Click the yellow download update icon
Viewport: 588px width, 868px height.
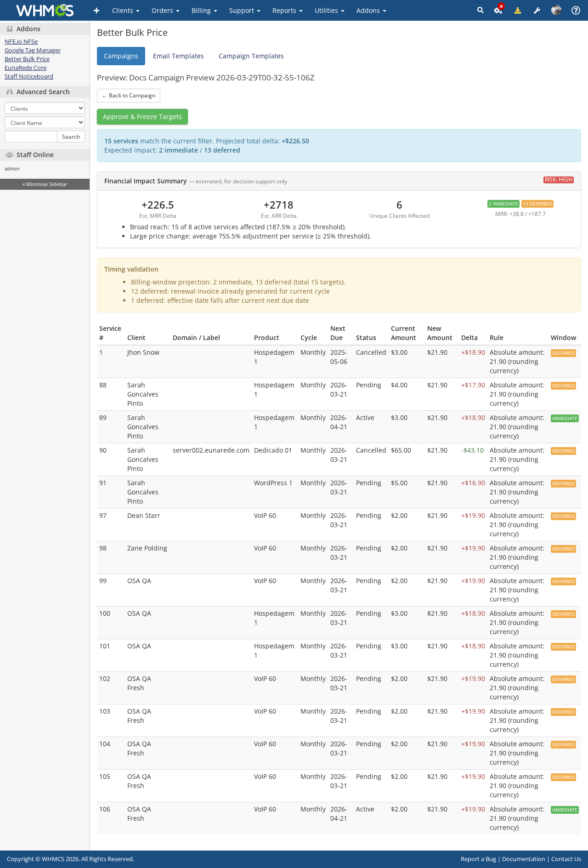click(518, 11)
